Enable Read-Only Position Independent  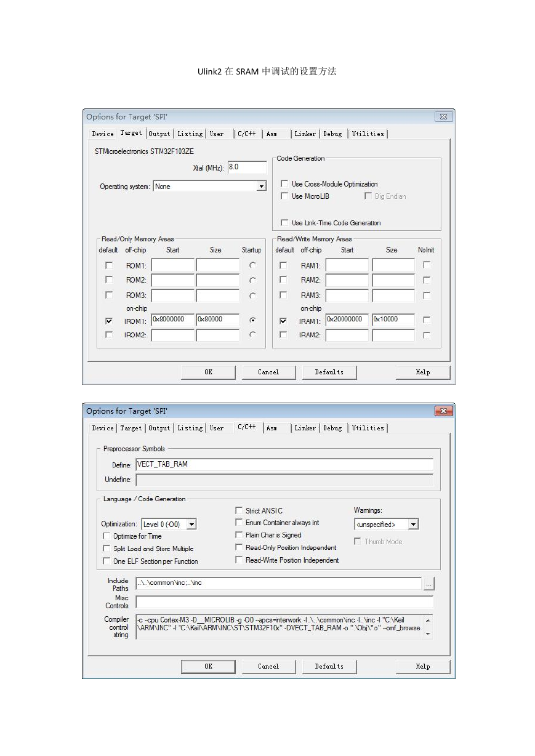tap(239, 547)
